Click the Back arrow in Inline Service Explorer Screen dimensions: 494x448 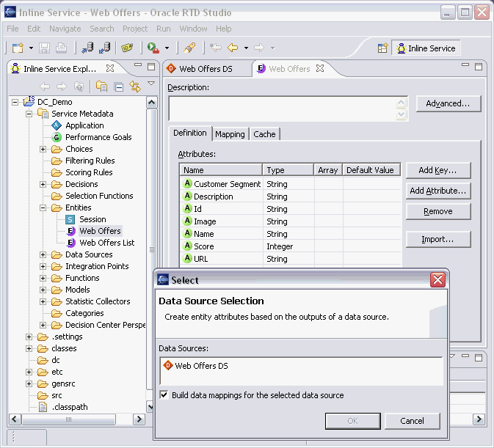[x=45, y=87]
